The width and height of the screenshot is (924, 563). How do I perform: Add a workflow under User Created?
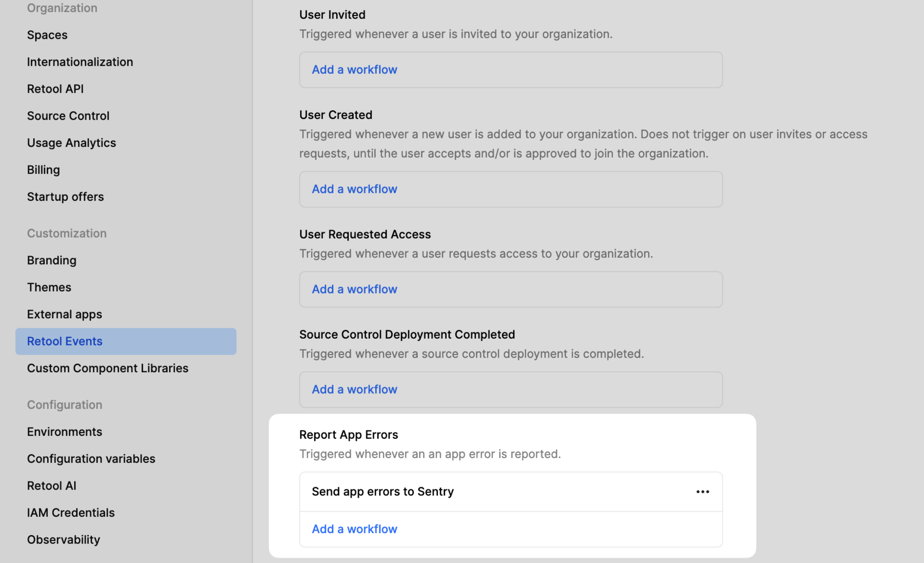[354, 189]
